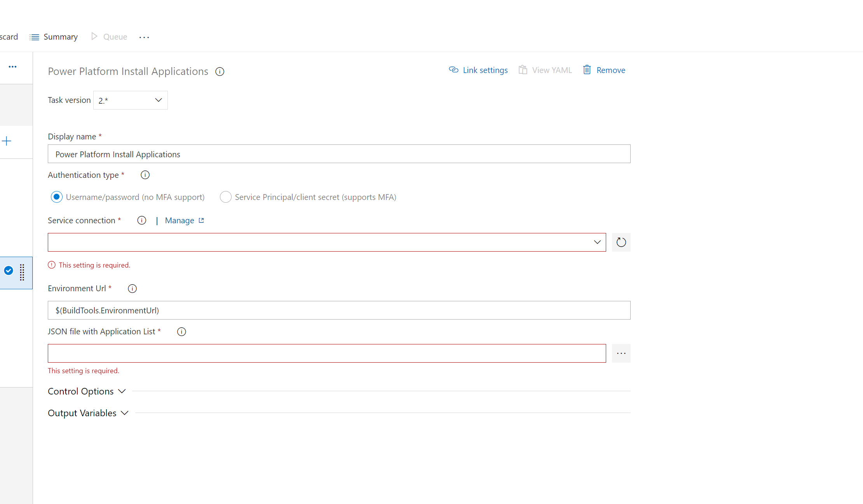Click the Link settings icon
The height and width of the screenshot is (504, 863).
pyautogui.click(x=453, y=70)
